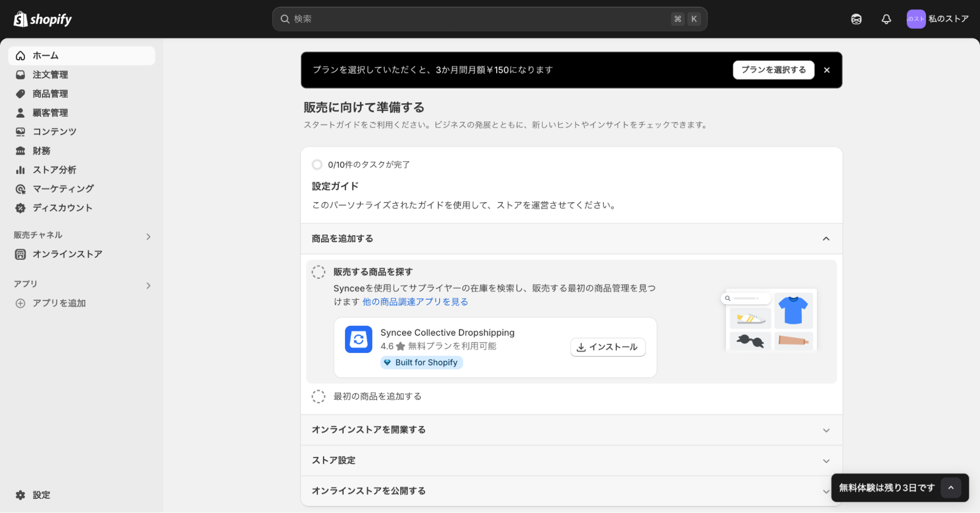Expand the ストア設定 section
980x513 pixels.
coord(826,461)
